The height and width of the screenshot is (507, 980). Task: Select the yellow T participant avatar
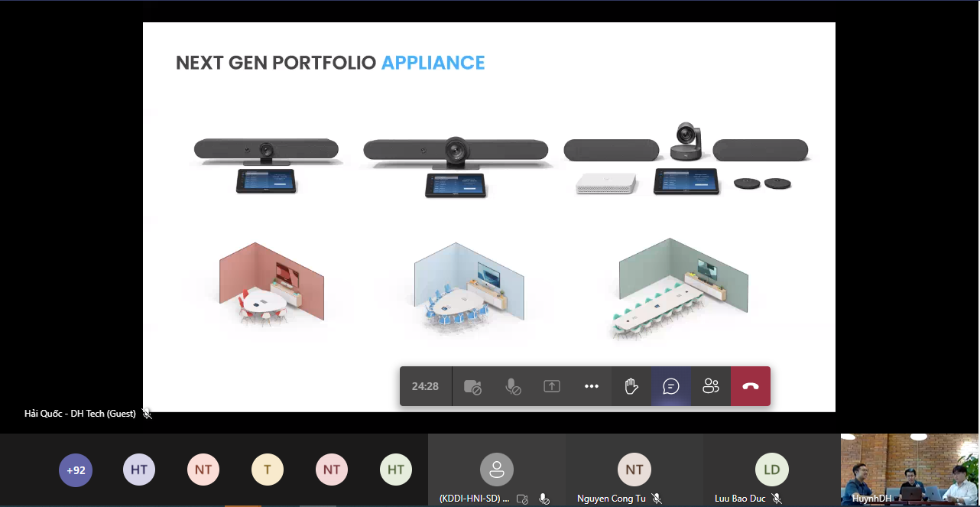tap(268, 470)
